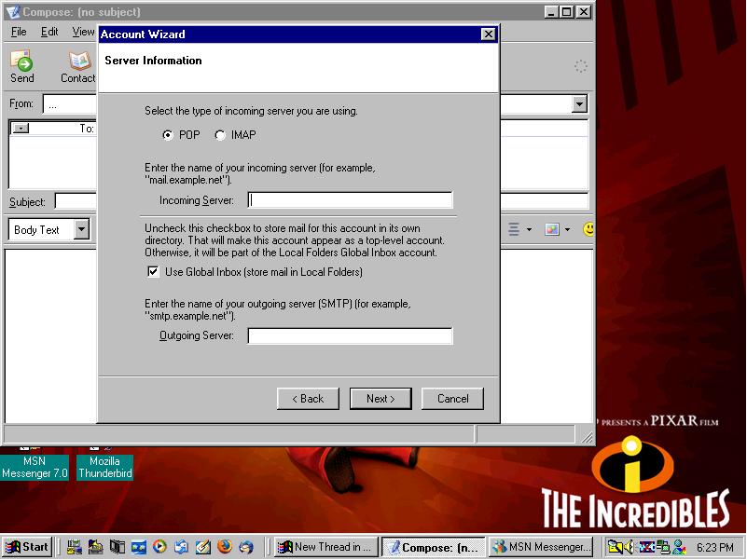
Task: Click into the Outgoing Server field
Action: pos(350,335)
